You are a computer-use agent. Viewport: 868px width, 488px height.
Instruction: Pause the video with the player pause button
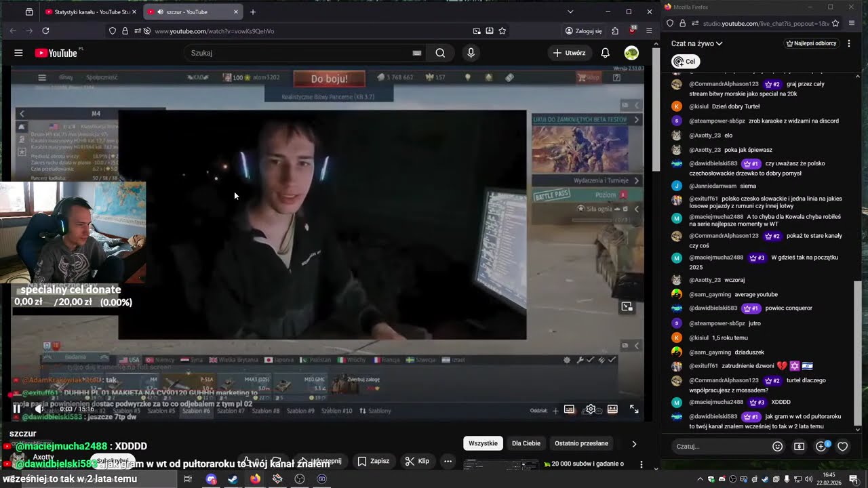(x=16, y=409)
